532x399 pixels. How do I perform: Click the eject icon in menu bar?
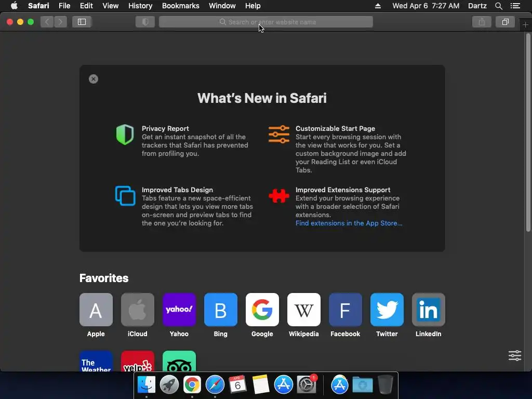(378, 6)
